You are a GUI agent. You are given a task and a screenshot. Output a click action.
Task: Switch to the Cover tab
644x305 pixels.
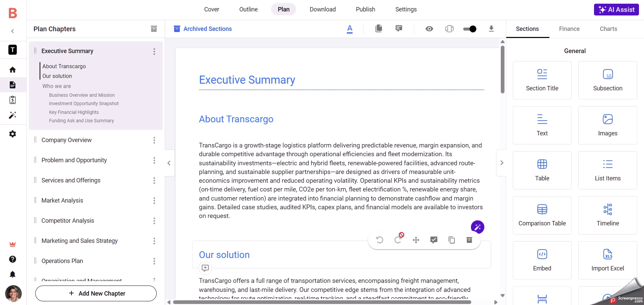click(x=212, y=9)
